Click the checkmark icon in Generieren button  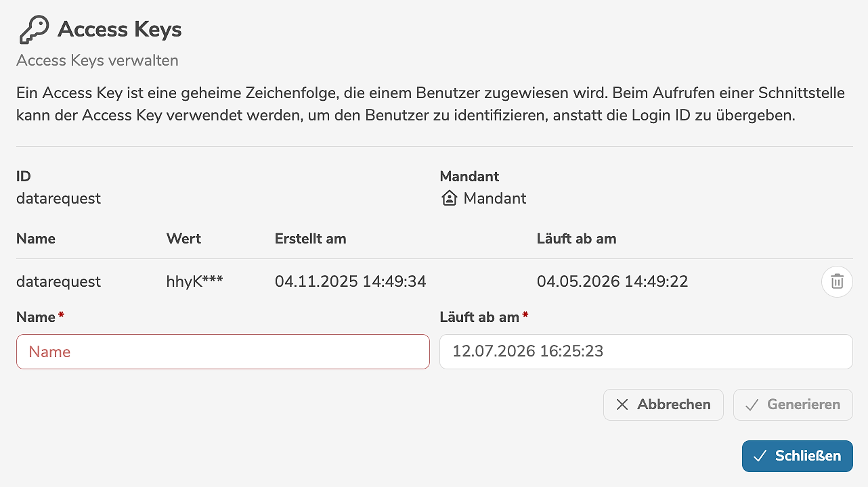(752, 404)
